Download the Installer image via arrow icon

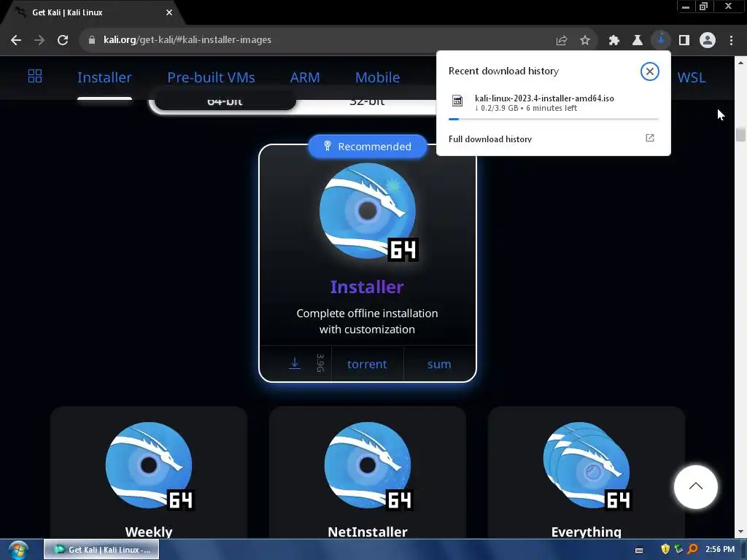pyautogui.click(x=295, y=363)
